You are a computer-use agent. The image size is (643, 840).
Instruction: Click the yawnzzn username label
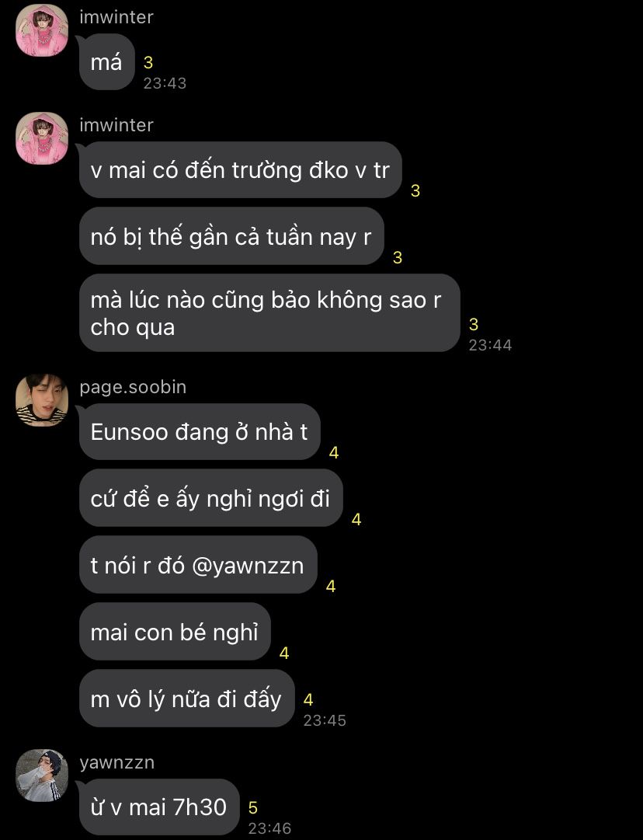116,762
